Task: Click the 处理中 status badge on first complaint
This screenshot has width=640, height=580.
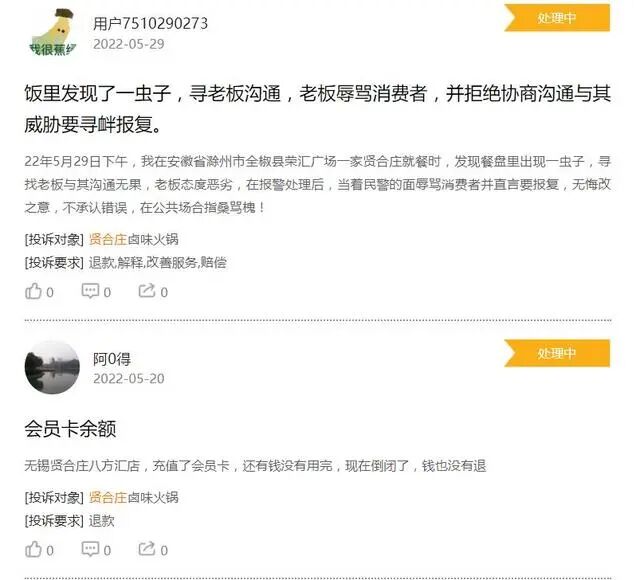Action: pyautogui.click(x=557, y=18)
